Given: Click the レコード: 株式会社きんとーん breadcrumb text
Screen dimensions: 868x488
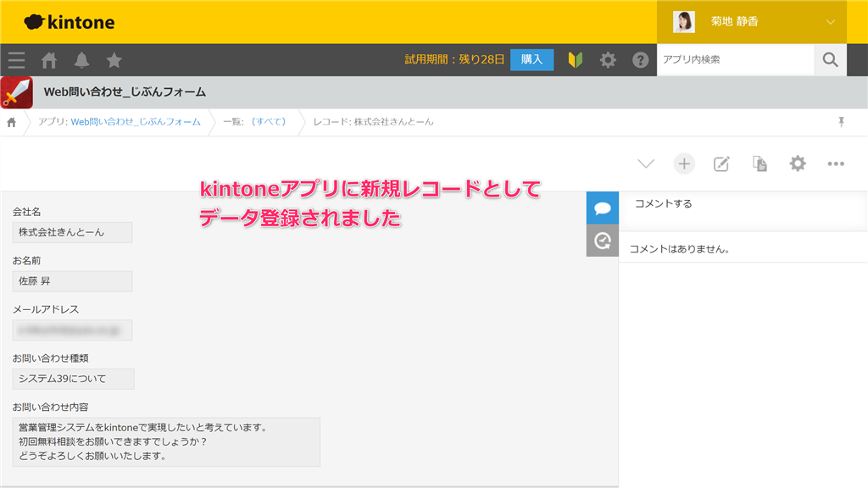Looking at the screenshot, I should (373, 122).
